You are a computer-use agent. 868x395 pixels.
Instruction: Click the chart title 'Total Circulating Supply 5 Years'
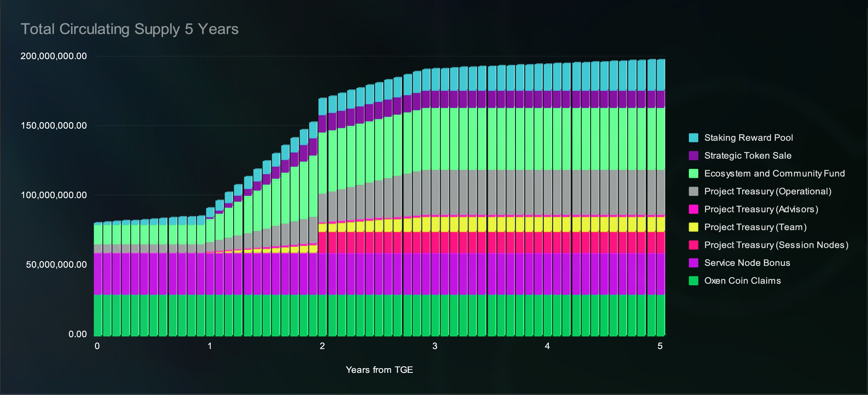click(129, 29)
